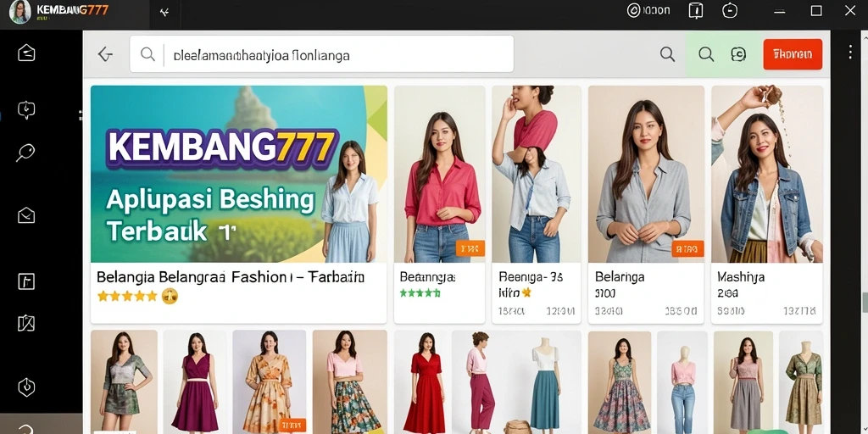Maximize the KEMBANG777 window
The image size is (868, 434).
tap(816, 11)
